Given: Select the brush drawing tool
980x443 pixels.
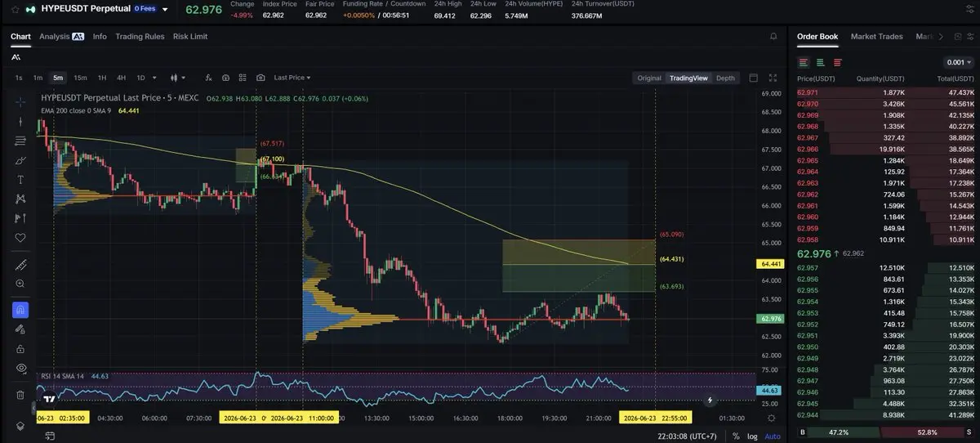Looking at the screenshot, I should pos(20,160).
